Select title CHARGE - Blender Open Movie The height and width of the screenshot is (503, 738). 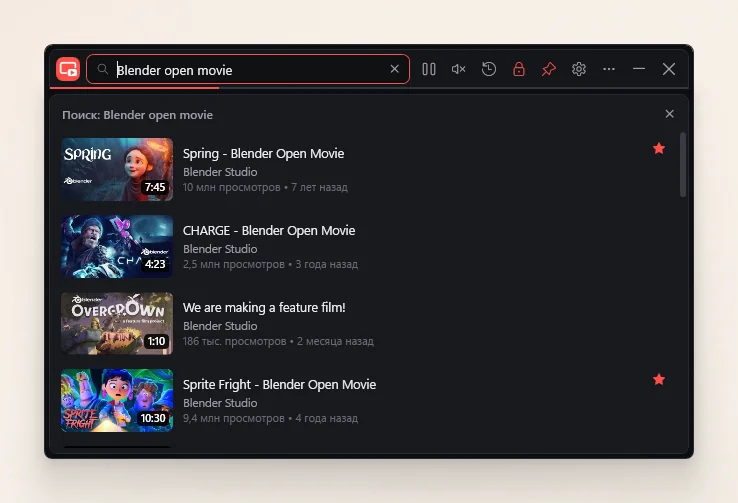click(269, 231)
